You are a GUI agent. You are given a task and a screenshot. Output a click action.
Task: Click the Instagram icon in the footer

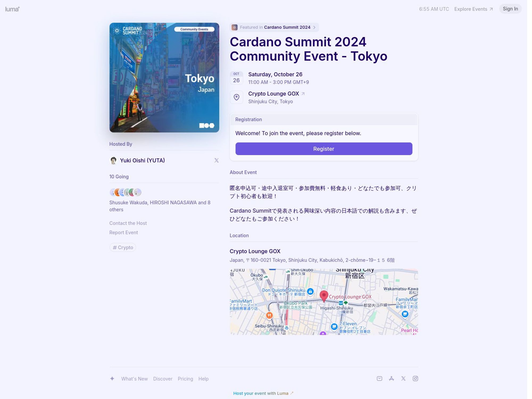(x=415, y=379)
